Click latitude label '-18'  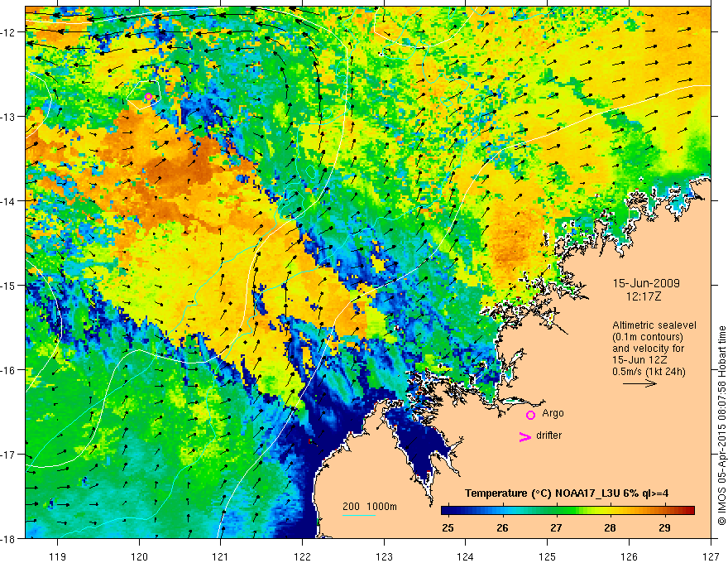coord(9,539)
